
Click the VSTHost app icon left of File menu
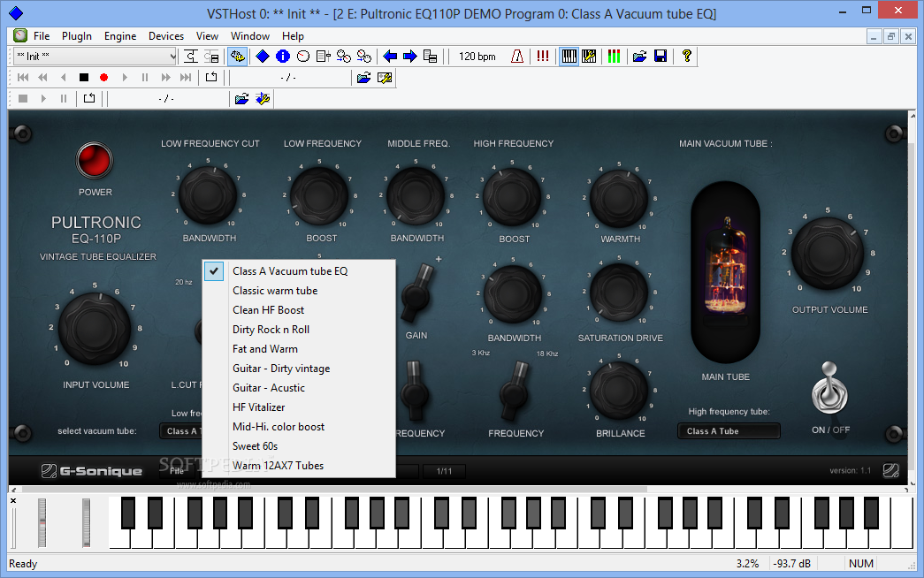click(20, 35)
